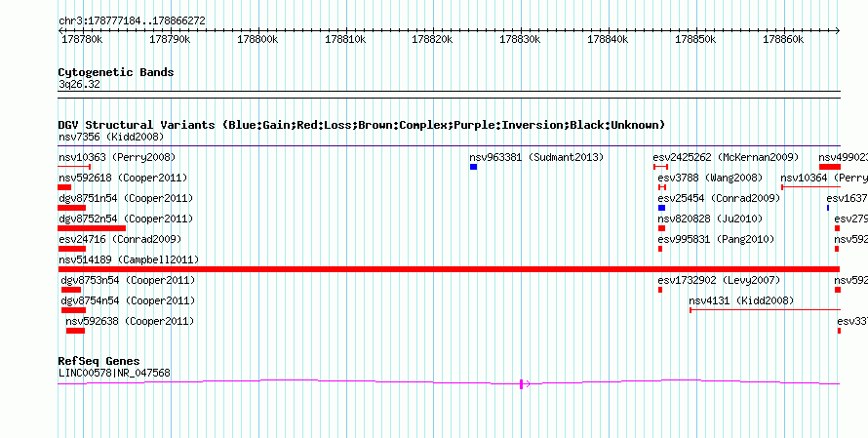Open the partially visible nsv10364 label
Screen dimensions: 868x438
pyautogui.click(x=824, y=178)
